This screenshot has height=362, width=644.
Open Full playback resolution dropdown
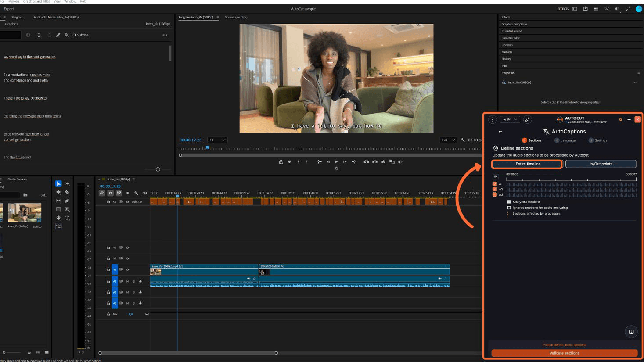(448, 140)
